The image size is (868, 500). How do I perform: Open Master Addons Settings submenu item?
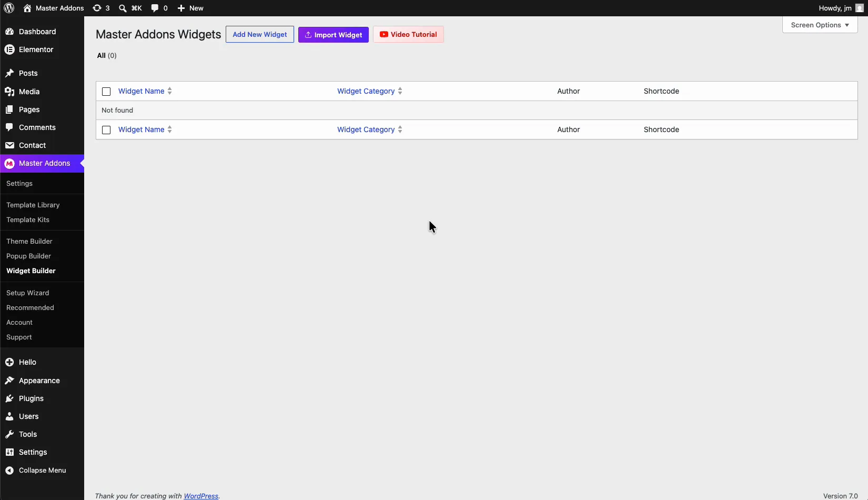19,183
